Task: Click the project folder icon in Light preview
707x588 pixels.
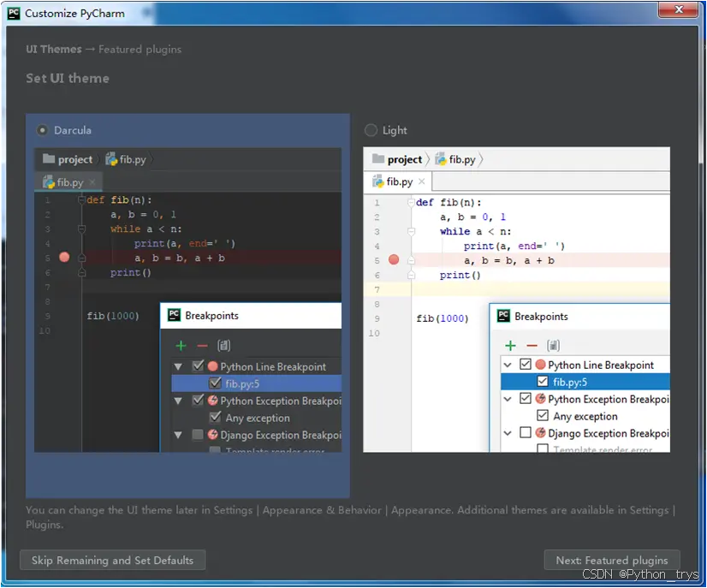Action: click(378, 158)
